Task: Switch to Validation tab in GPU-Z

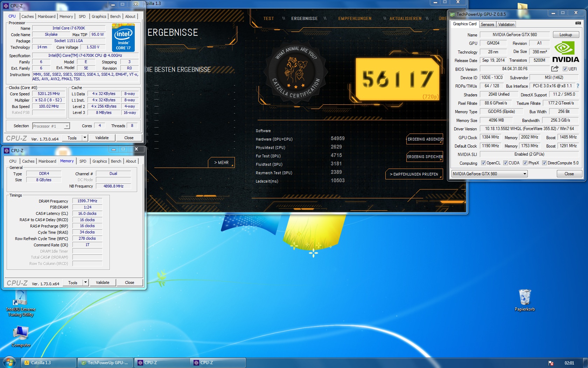Action: (x=506, y=25)
